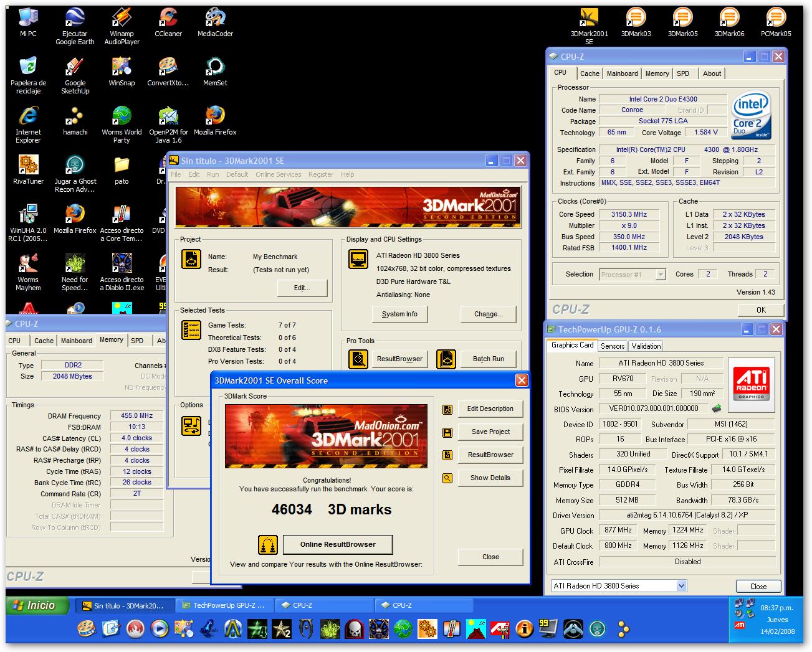Open the 3DMark06 desktop shortcut
This screenshot has height=652, width=812.
tap(729, 22)
